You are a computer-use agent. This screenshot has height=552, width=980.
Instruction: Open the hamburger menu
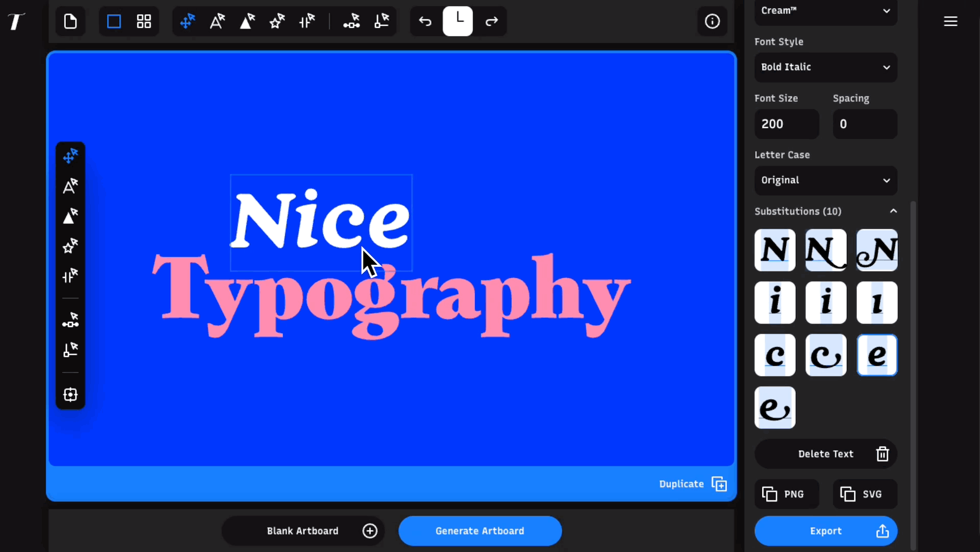950,21
